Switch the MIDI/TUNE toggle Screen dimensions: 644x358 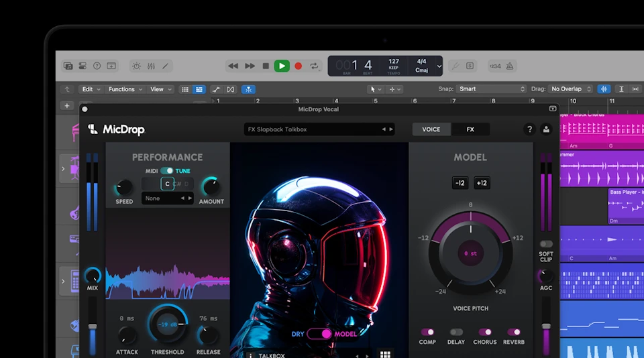click(166, 171)
